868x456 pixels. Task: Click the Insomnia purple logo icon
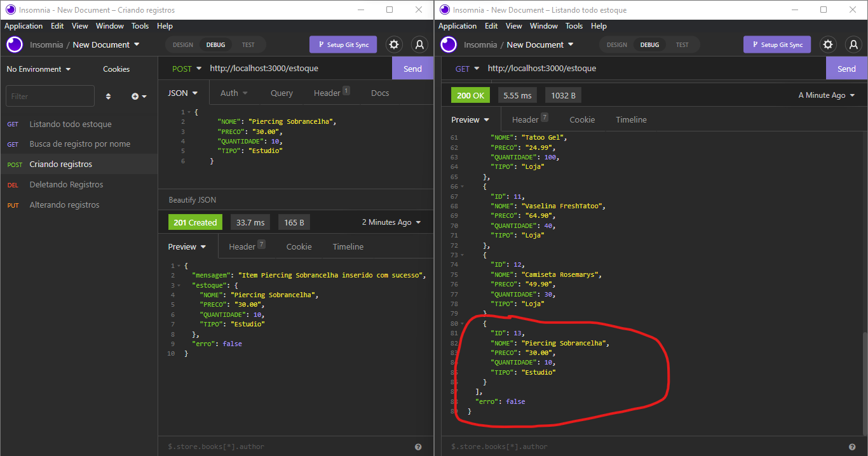click(14, 44)
